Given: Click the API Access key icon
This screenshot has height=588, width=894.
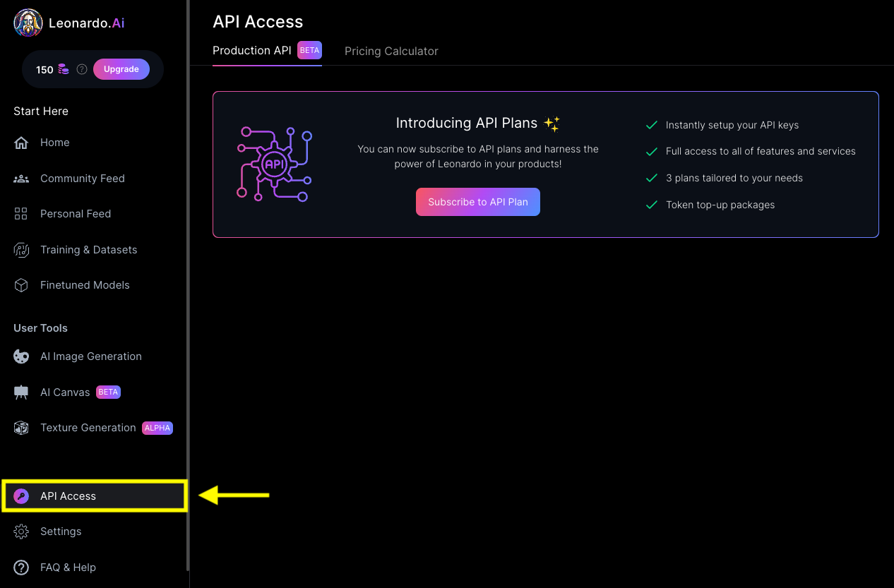Looking at the screenshot, I should (x=21, y=496).
